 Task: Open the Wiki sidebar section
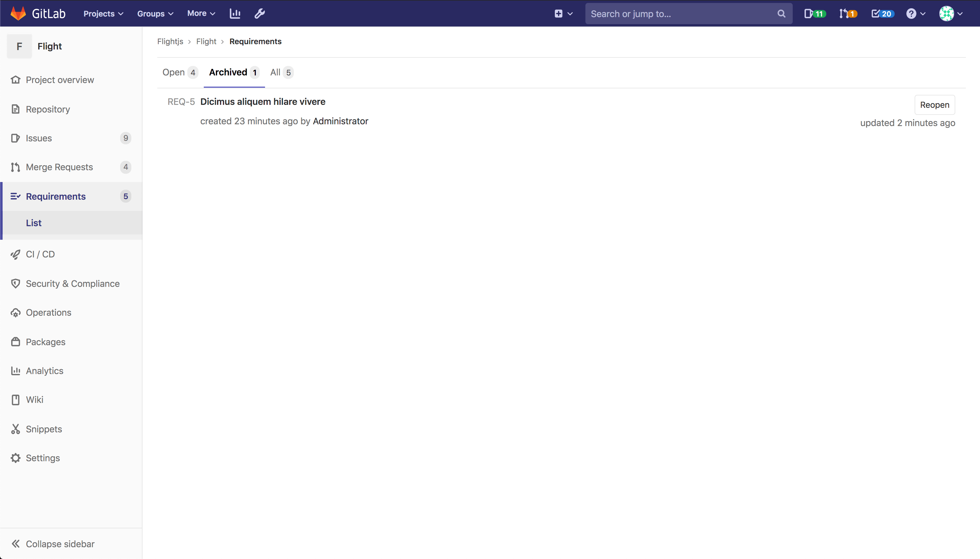coord(34,399)
